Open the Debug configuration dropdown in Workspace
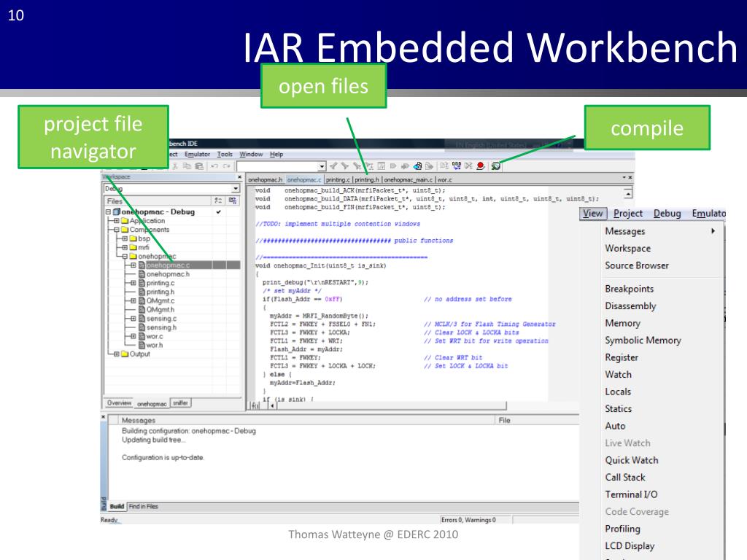 (x=236, y=189)
